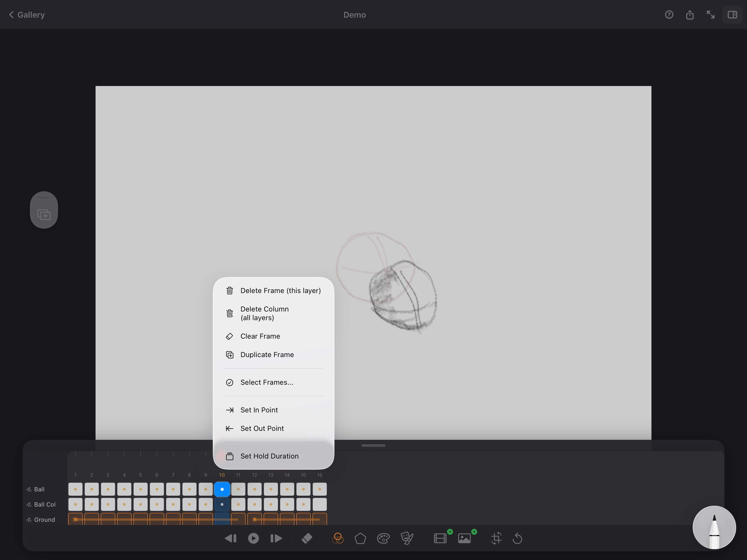This screenshot has width=747, height=560.
Task: Choose Set Hold Duration
Action: (274, 456)
